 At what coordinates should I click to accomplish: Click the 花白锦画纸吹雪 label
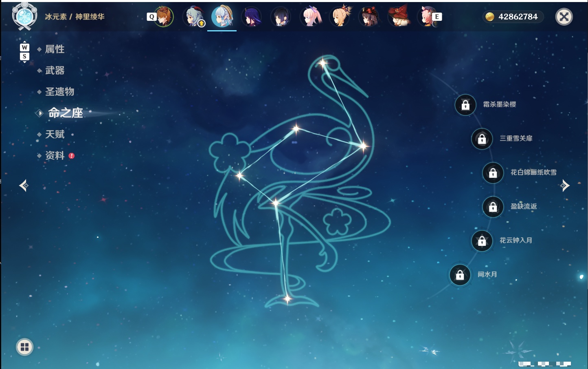(533, 172)
